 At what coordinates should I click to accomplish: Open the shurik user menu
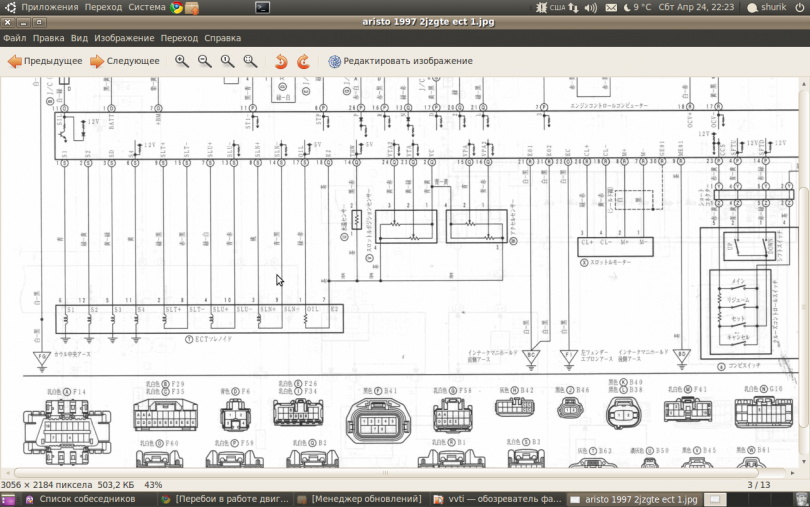tap(767, 7)
